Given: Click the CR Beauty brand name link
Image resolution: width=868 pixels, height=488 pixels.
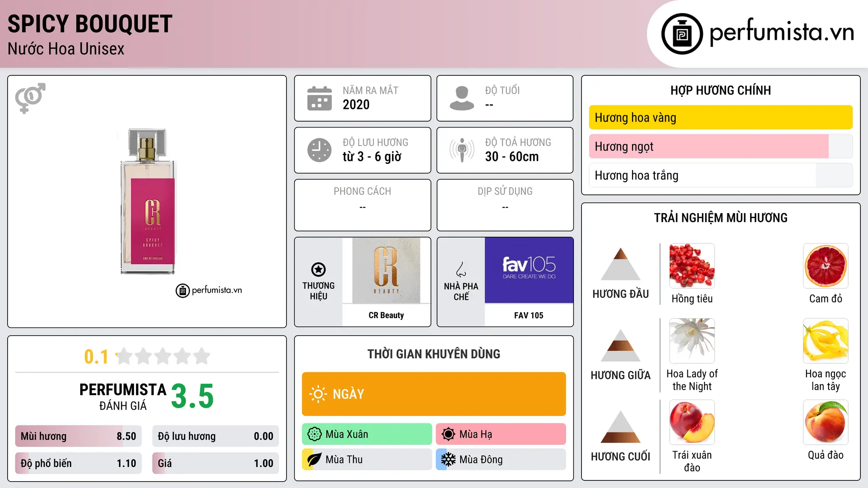Looking at the screenshot, I should coord(386,315).
